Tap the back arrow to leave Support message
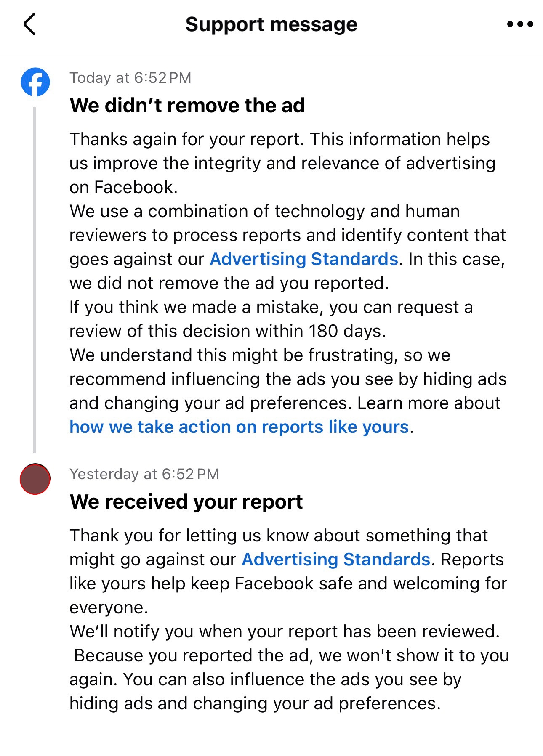Viewport: 543px width, 756px height. click(29, 24)
